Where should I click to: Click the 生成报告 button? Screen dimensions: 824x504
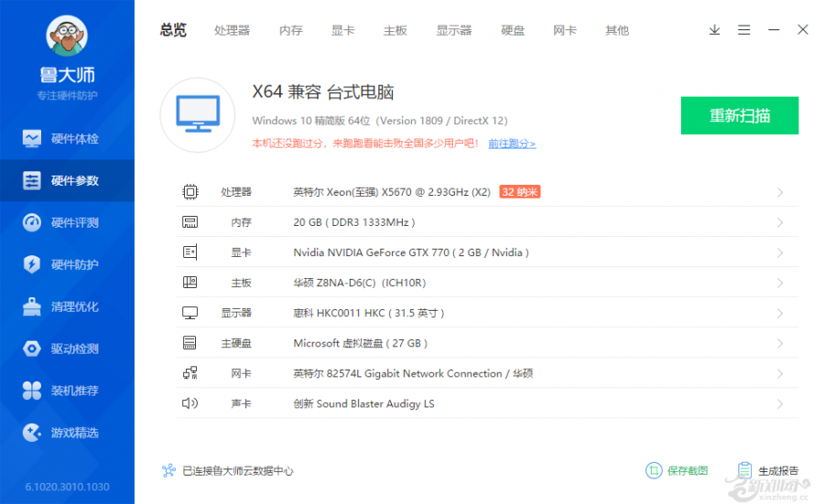pos(768,470)
